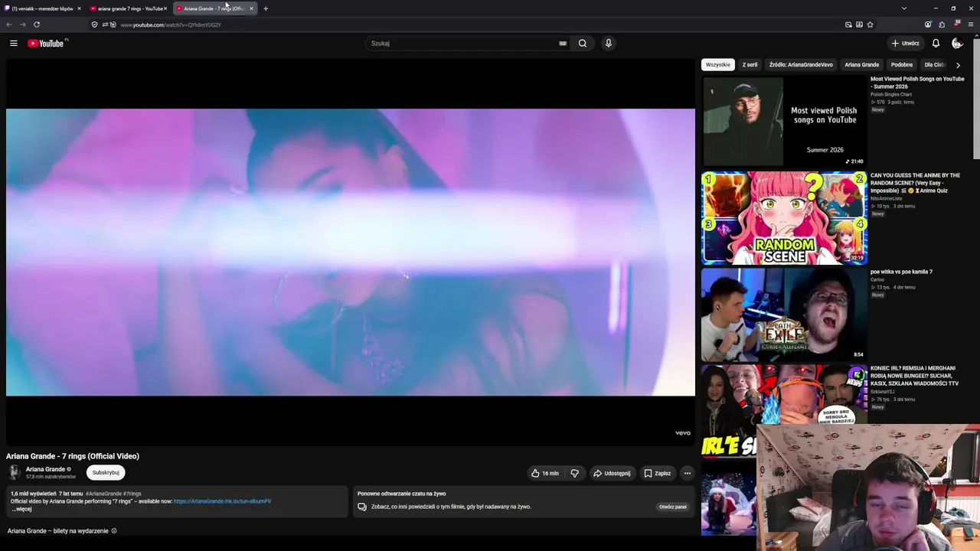Close the veniakk menedżer klipów tab

coord(79,8)
